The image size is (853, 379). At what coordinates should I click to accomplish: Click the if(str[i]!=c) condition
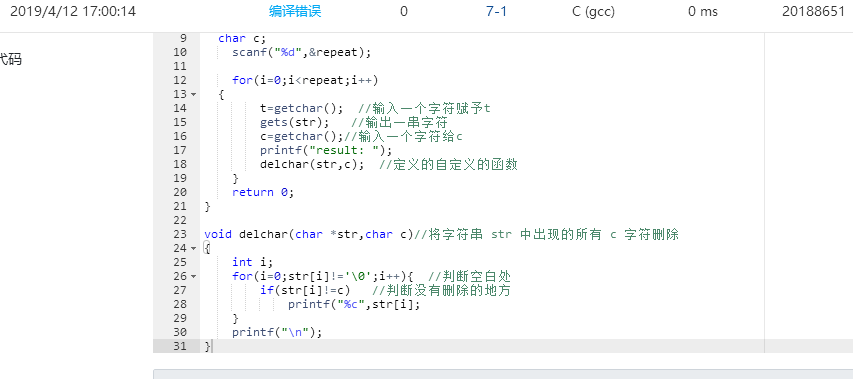[305, 290]
